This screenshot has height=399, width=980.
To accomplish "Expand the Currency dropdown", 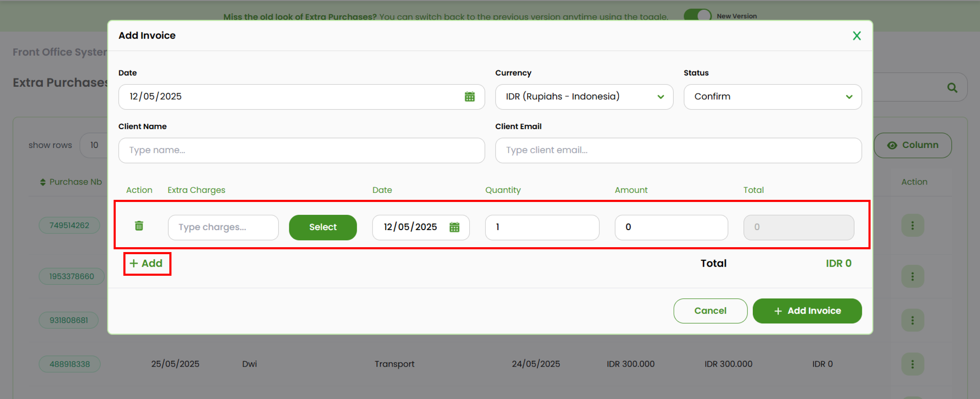I will pos(584,97).
